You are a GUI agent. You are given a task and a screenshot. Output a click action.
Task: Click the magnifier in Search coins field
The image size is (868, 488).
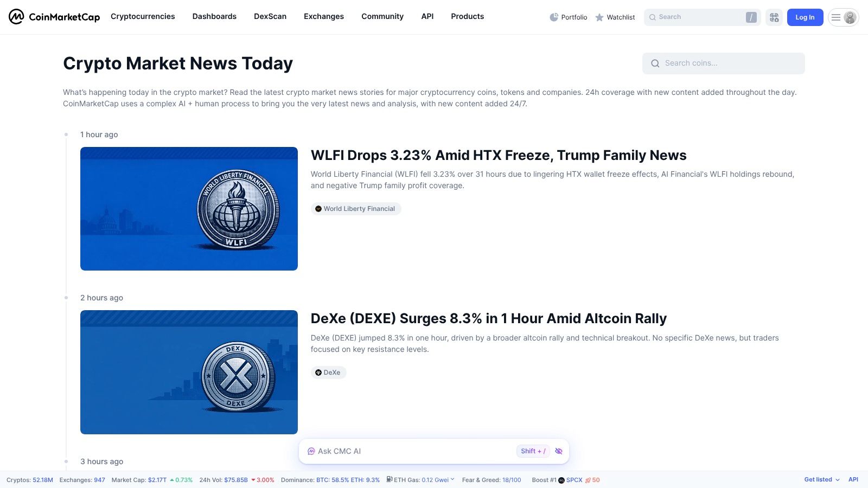pyautogui.click(x=655, y=63)
